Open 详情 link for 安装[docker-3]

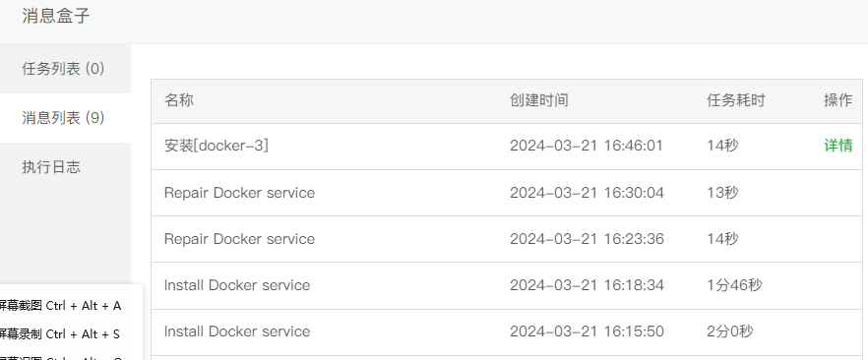click(837, 146)
